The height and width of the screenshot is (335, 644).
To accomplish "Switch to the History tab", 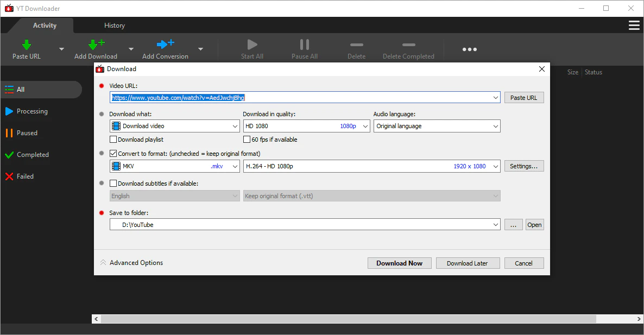I will click(115, 26).
